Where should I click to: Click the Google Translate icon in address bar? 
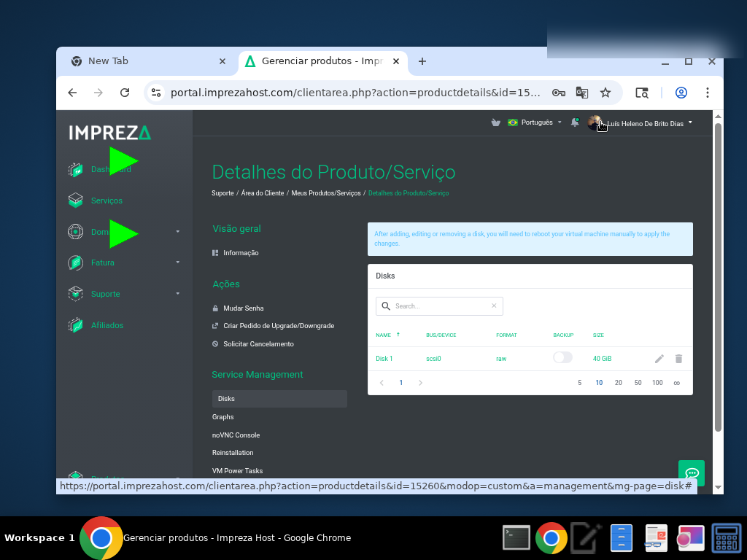click(x=581, y=93)
